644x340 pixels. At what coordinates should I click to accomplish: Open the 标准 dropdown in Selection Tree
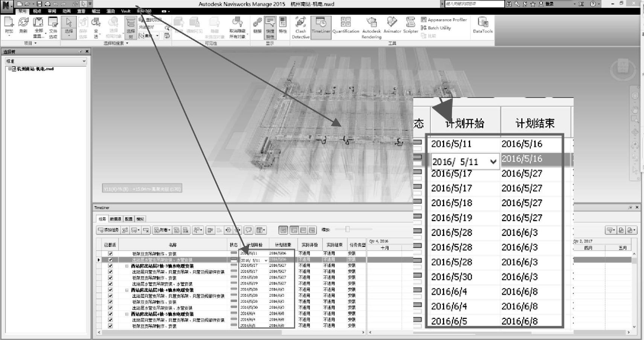pyautogui.click(x=84, y=61)
